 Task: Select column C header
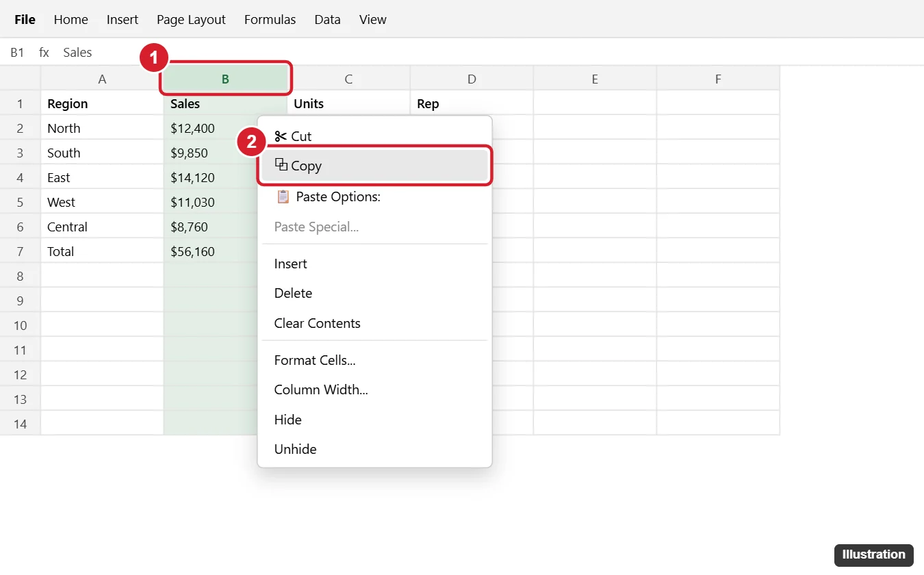click(348, 79)
